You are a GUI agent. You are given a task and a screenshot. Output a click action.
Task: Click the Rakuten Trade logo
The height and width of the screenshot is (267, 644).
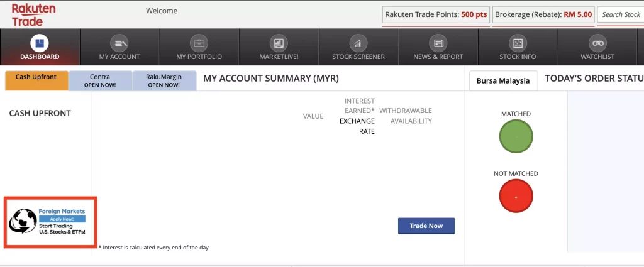tap(33, 14)
